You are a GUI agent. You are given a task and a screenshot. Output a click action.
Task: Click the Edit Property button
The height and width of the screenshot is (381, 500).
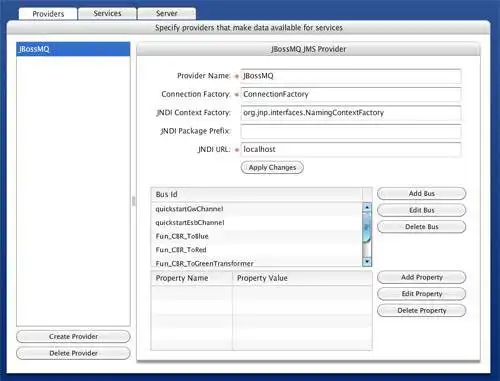coord(421,294)
